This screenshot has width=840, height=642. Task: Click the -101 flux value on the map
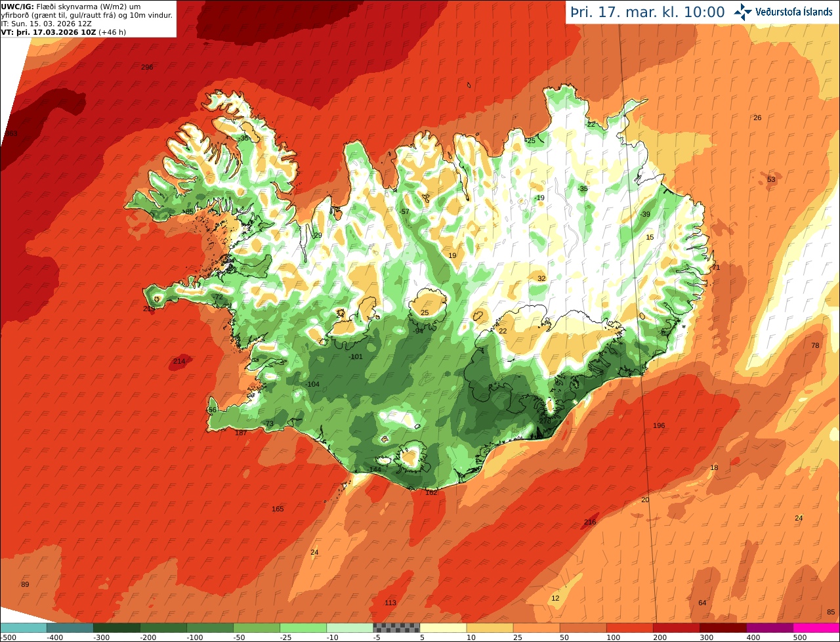tap(356, 356)
